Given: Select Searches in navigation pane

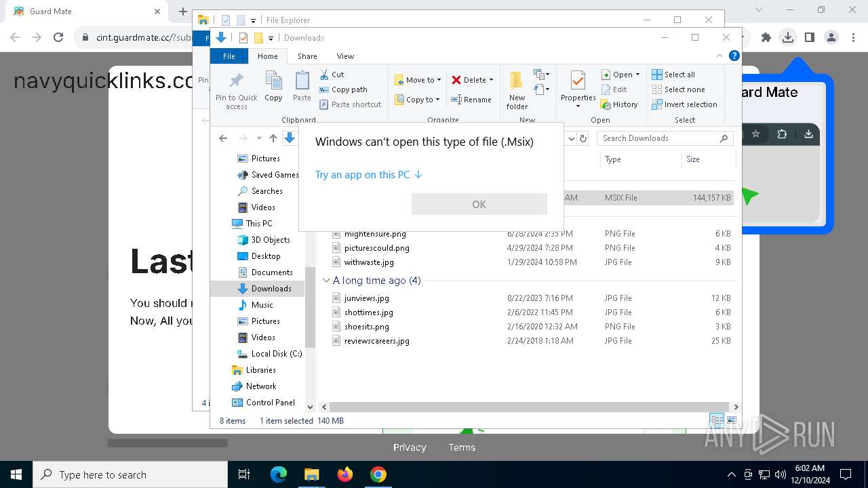Looking at the screenshot, I should tap(260, 191).
